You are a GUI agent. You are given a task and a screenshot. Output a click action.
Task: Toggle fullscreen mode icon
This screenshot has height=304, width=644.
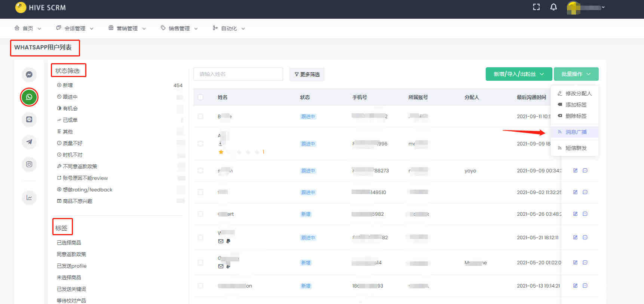click(x=536, y=7)
